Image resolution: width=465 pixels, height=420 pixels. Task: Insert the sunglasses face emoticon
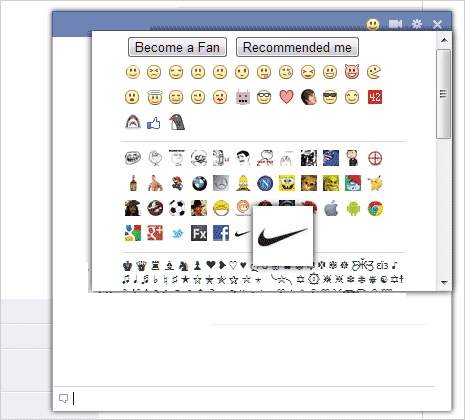pyautogui.click(x=330, y=97)
